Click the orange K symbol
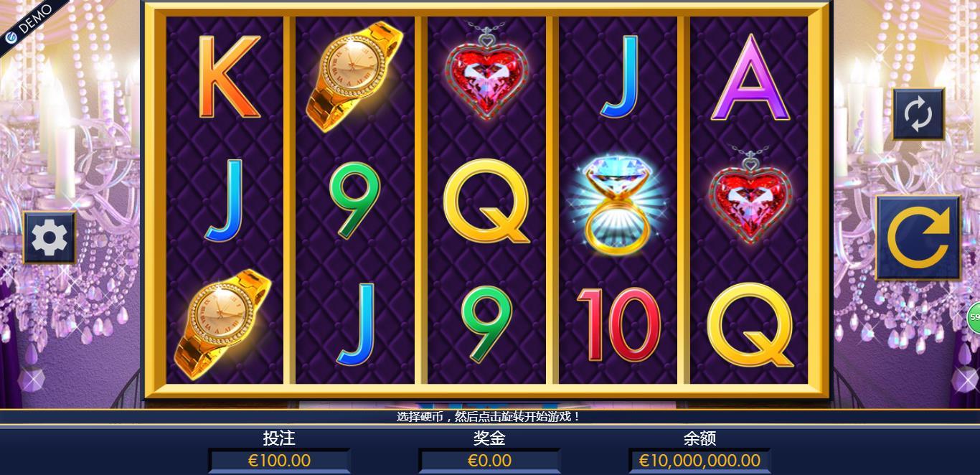The height and width of the screenshot is (475, 980). (x=227, y=77)
